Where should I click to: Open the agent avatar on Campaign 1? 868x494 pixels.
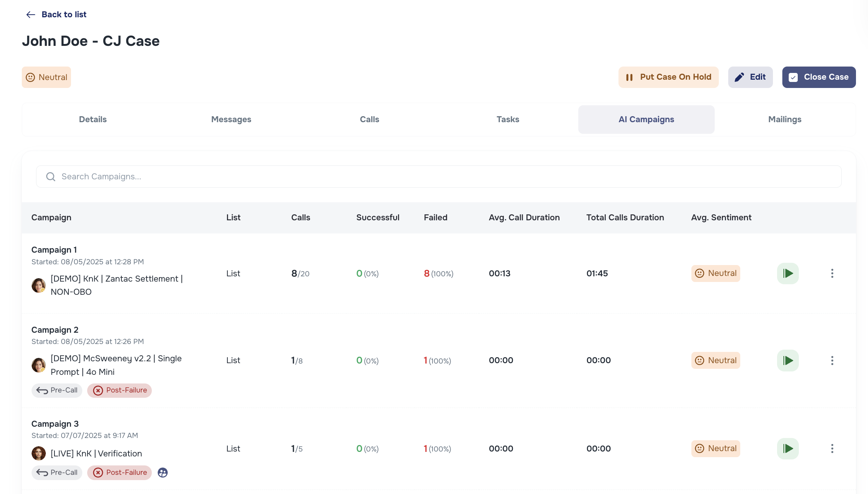point(38,285)
